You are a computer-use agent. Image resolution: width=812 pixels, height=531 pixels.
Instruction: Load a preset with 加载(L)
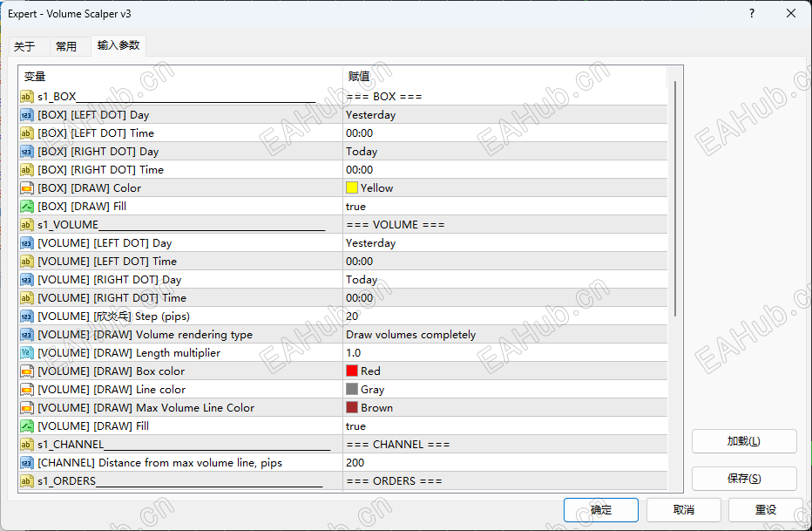point(744,441)
